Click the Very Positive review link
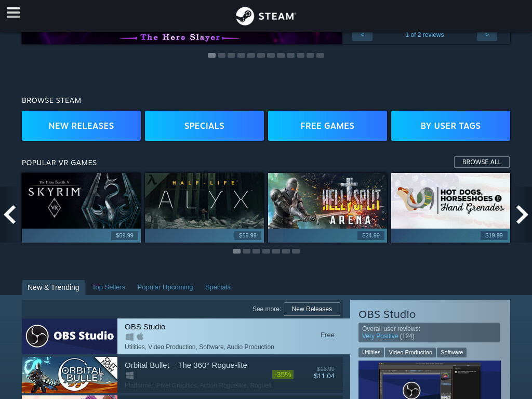The height and width of the screenshot is (399, 532). pyautogui.click(x=380, y=336)
